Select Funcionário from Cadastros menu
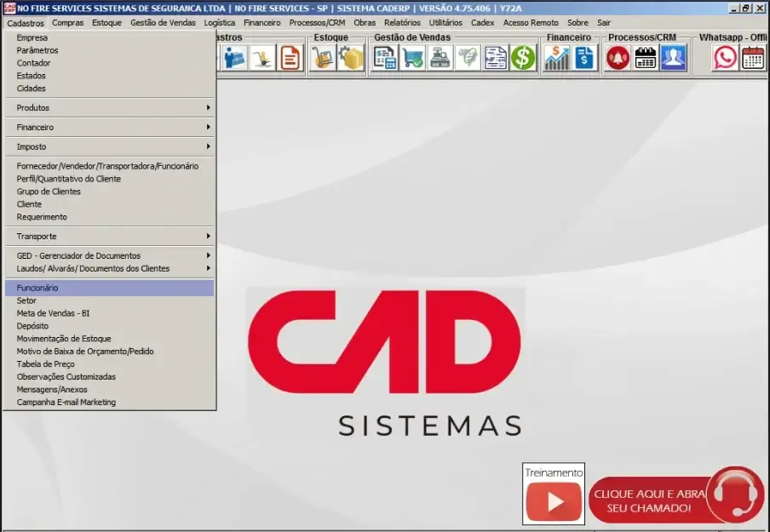This screenshot has width=770, height=532. click(x=109, y=288)
